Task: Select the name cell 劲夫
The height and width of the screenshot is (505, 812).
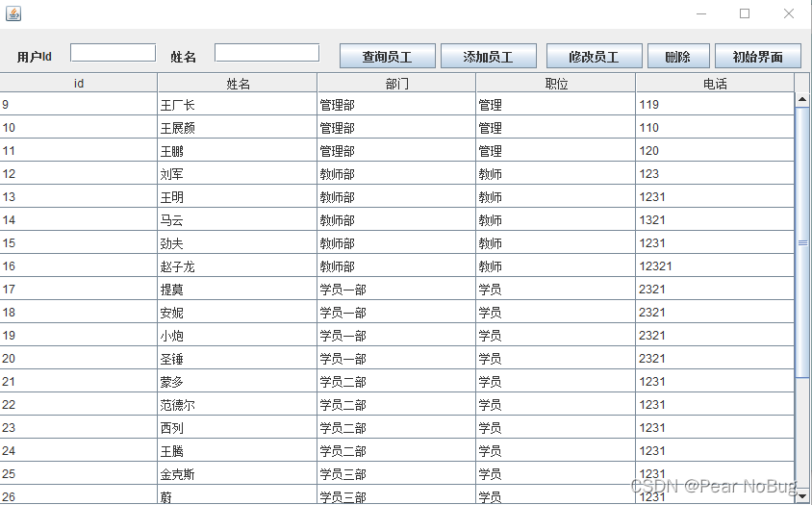Action: click(238, 243)
